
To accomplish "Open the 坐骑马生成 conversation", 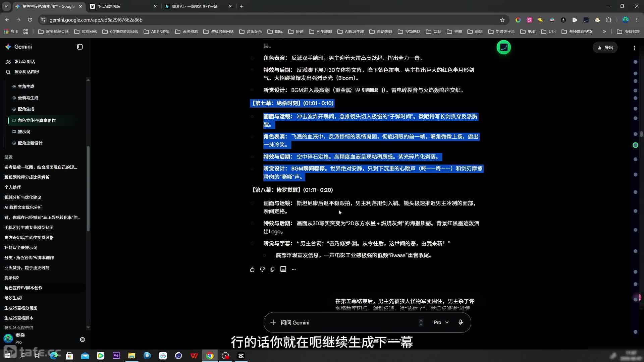I will [x=28, y=98].
